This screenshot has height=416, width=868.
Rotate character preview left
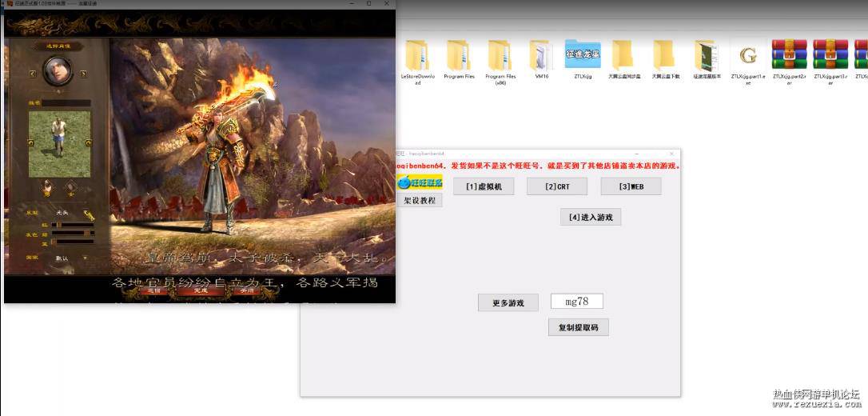(31, 143)
